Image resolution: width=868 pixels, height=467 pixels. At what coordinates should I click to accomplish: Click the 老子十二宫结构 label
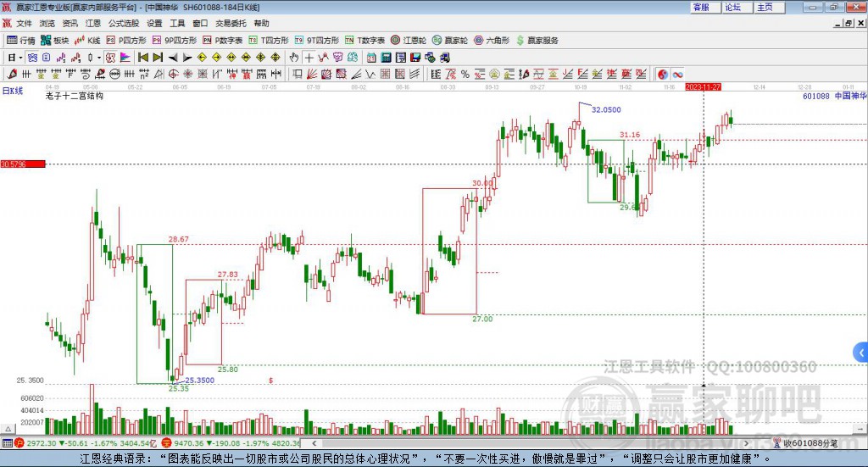click(75, 96)
